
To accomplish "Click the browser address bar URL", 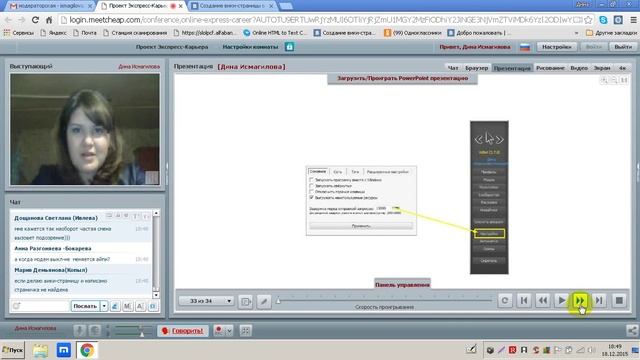I will point(324,20).
